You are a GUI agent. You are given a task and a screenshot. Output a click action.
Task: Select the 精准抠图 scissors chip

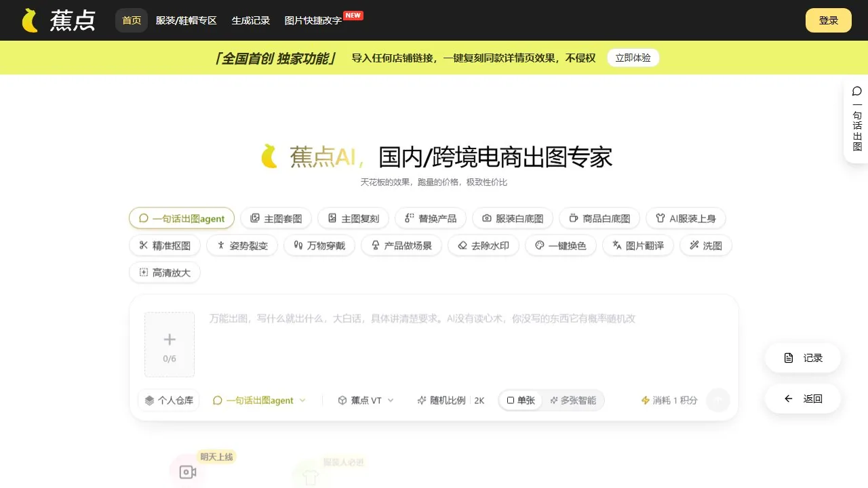pyautogui.click(x=165, y=245)
